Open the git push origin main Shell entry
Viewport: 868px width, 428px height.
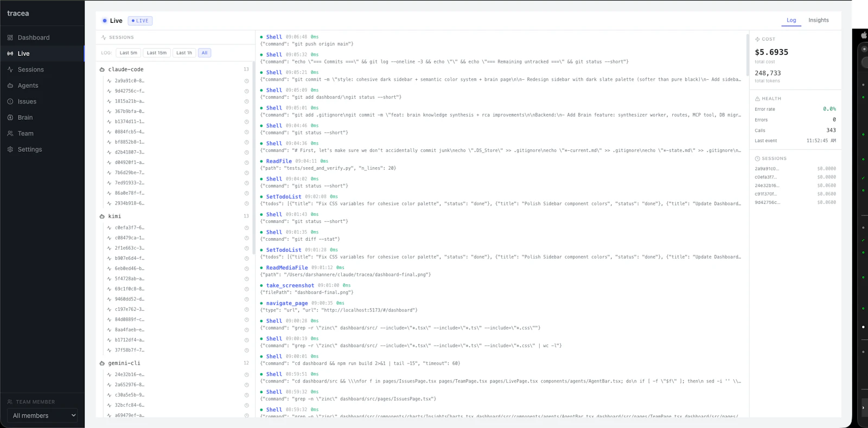[501, 41]
